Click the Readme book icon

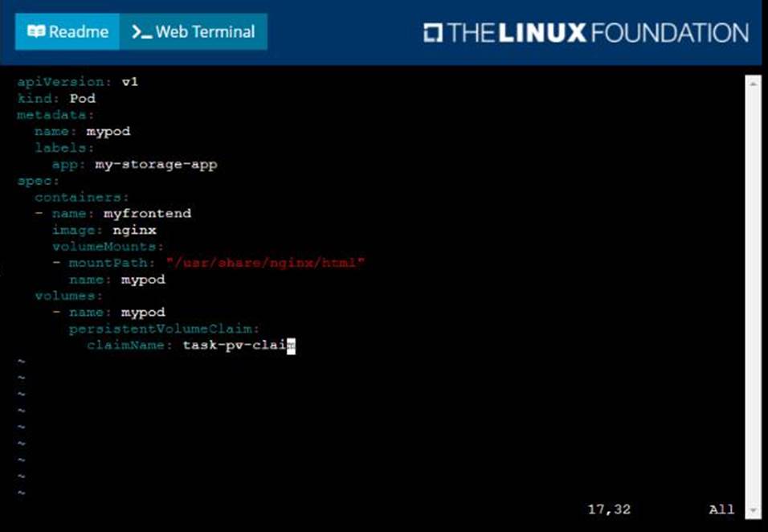coord(36,32)
